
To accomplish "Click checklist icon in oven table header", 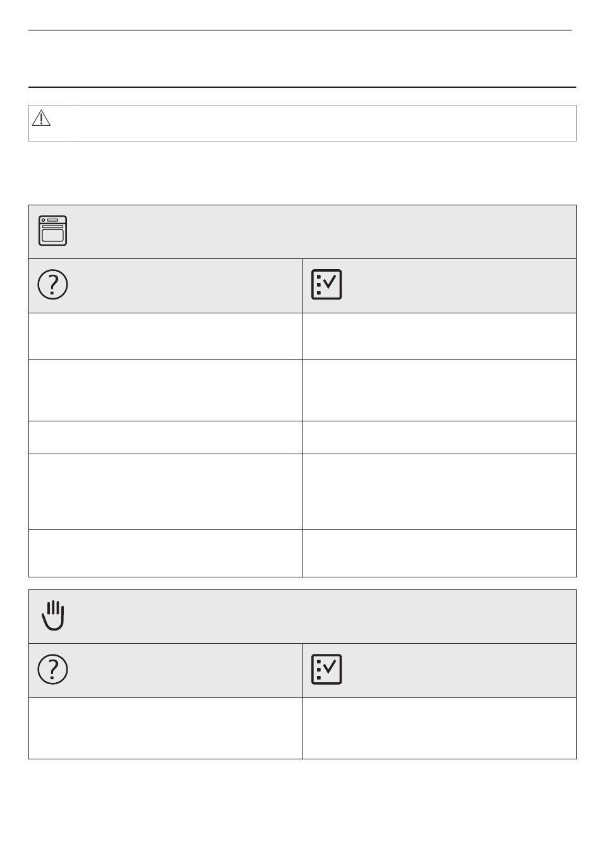I will click(327, 285).
